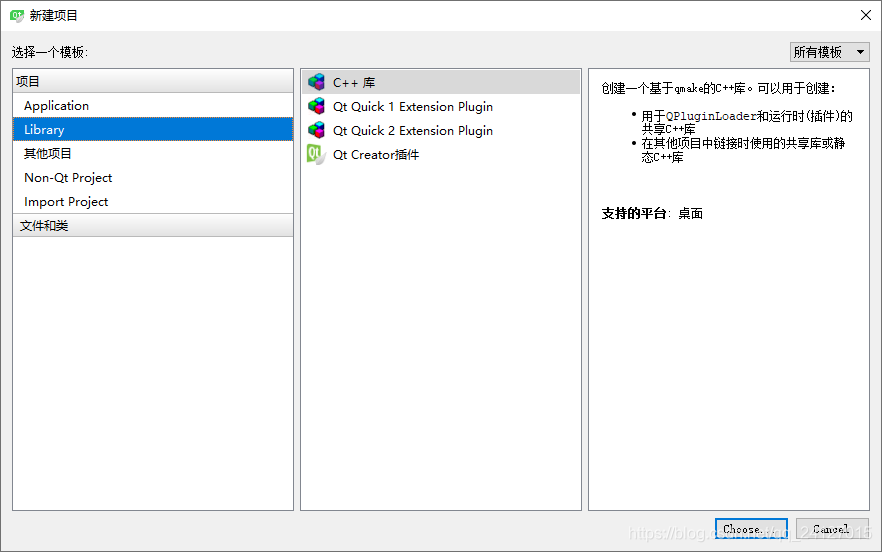
Task: Select the Qt Creator插件 template text
Action: pos(376,155)
